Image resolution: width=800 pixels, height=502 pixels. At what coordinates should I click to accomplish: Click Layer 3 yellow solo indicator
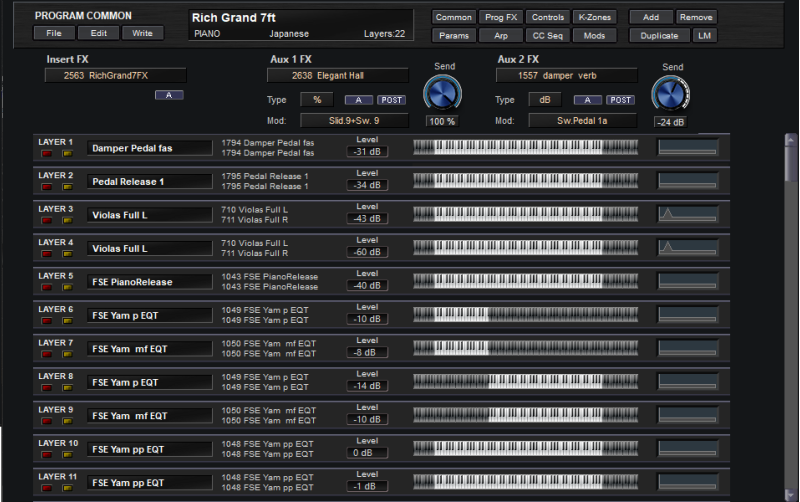coord(67,220)
